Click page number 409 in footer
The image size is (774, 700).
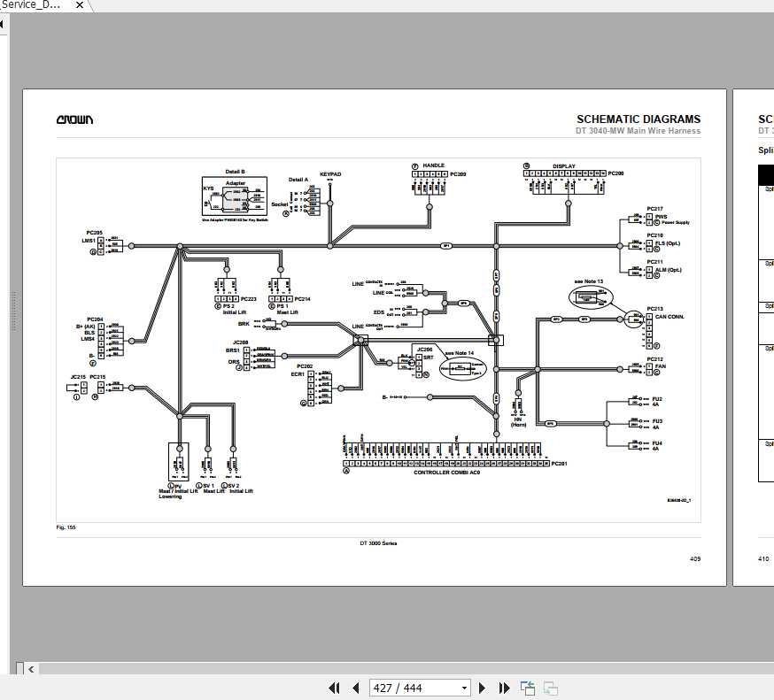(695, 559)
